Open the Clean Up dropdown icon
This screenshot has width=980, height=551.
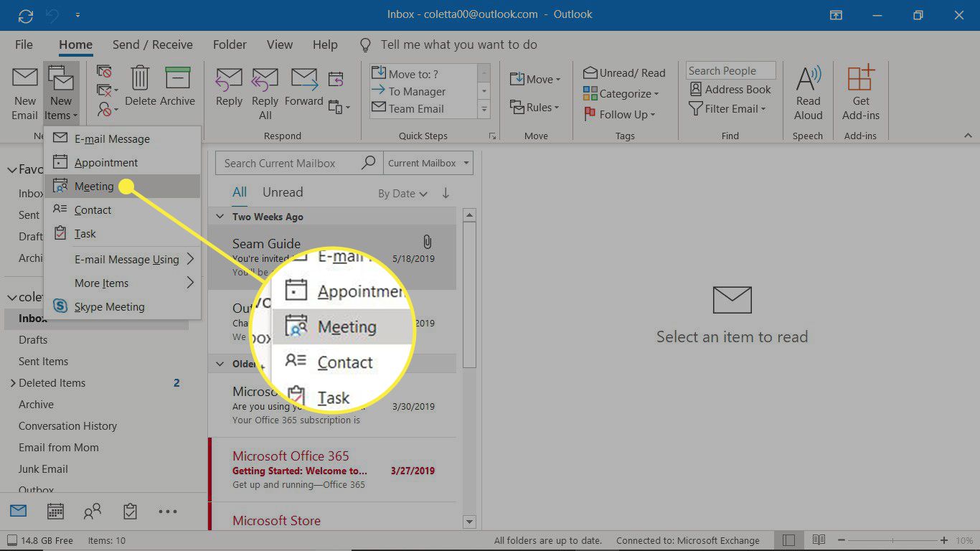[107, 90]
